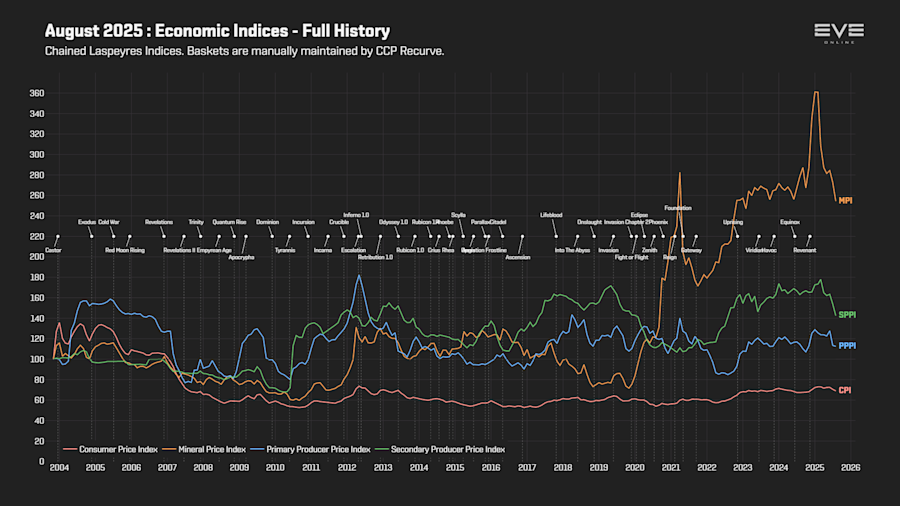Click the Into The Abyss label
The width and height of the screenshot is (900, 506).
coord(572,251)
